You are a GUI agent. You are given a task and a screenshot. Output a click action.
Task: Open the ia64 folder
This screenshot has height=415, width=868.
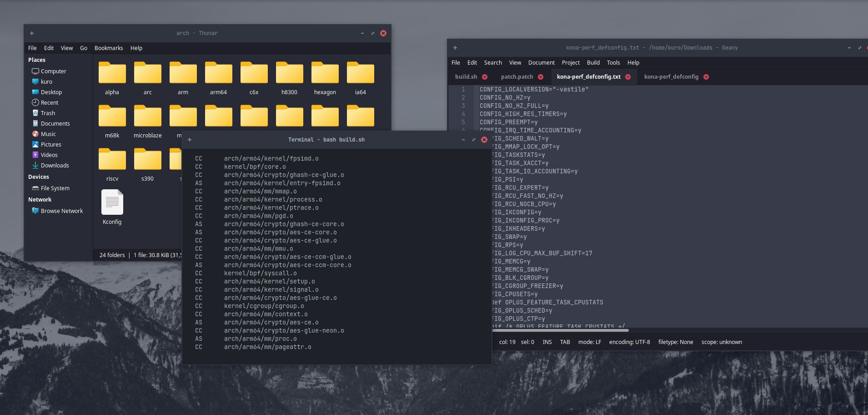[360, 73]
